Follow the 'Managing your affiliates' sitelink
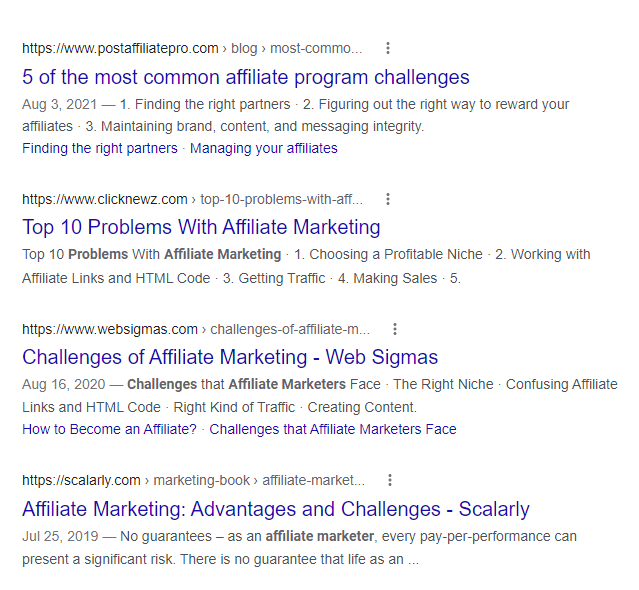639x590 pixels. click(264, 148)
